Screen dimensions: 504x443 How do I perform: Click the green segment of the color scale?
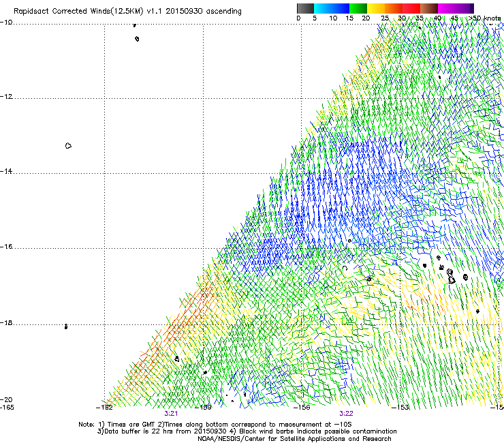[x=358, y=8]
